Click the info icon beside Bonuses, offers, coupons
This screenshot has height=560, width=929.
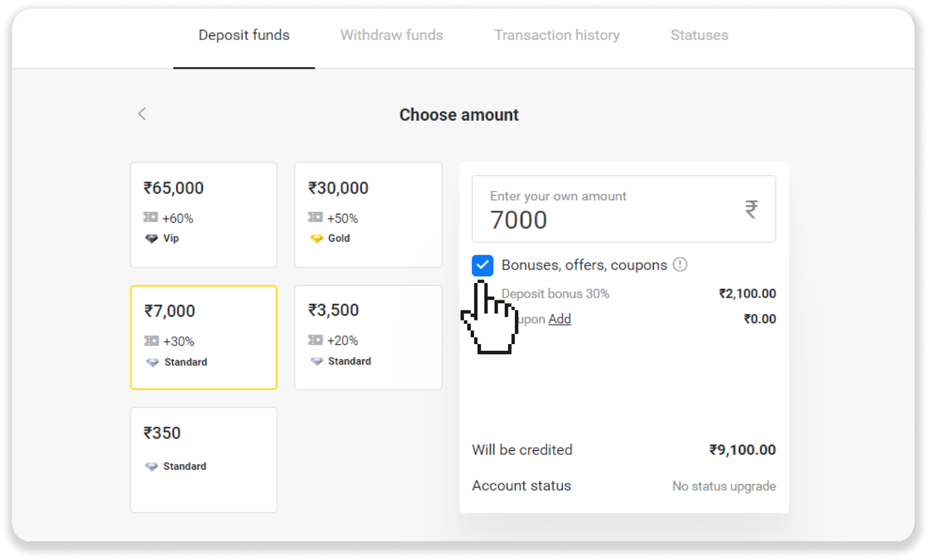click(x=680, y=265)
